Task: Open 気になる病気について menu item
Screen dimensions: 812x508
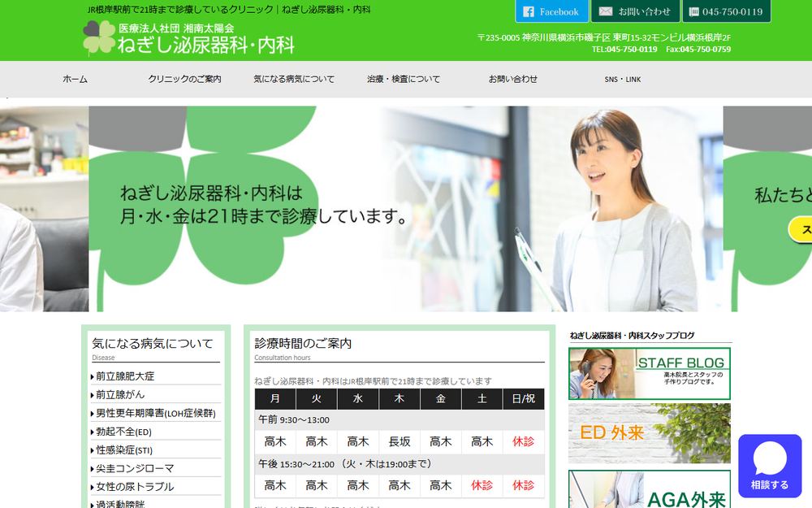Action: click(x=294, y=80)
